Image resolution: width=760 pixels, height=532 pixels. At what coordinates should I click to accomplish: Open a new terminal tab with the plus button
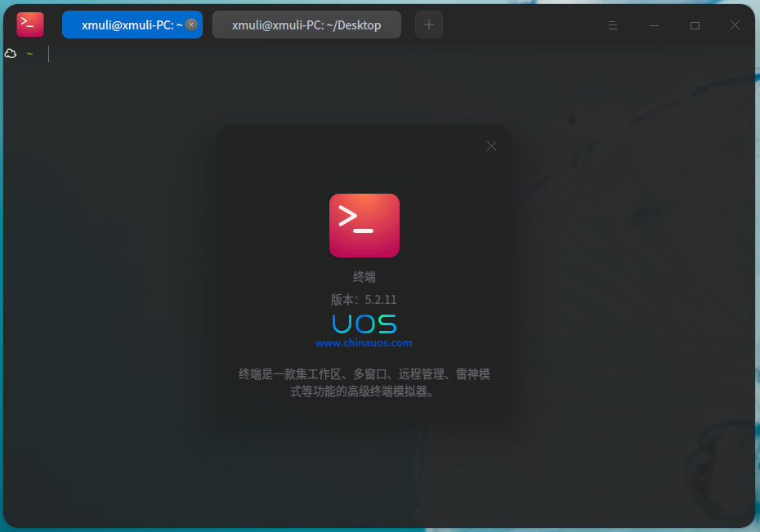(428, 25)
